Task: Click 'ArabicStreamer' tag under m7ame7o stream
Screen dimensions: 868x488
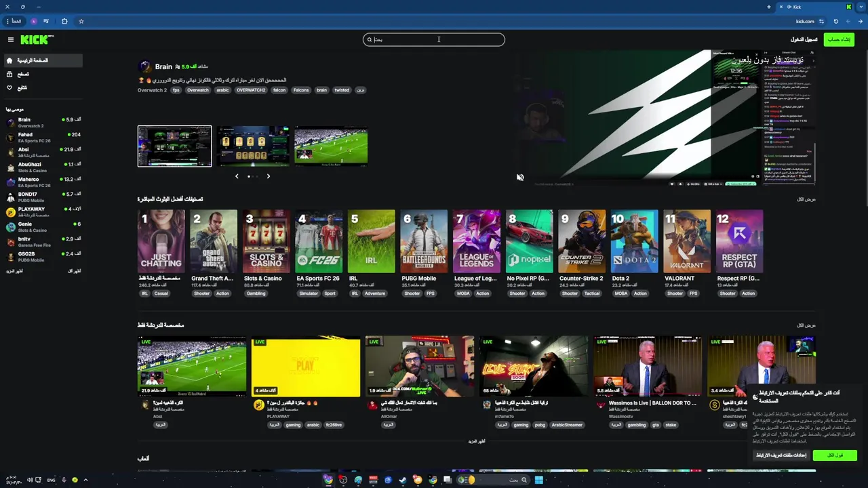Action: [x=567, y=425]
